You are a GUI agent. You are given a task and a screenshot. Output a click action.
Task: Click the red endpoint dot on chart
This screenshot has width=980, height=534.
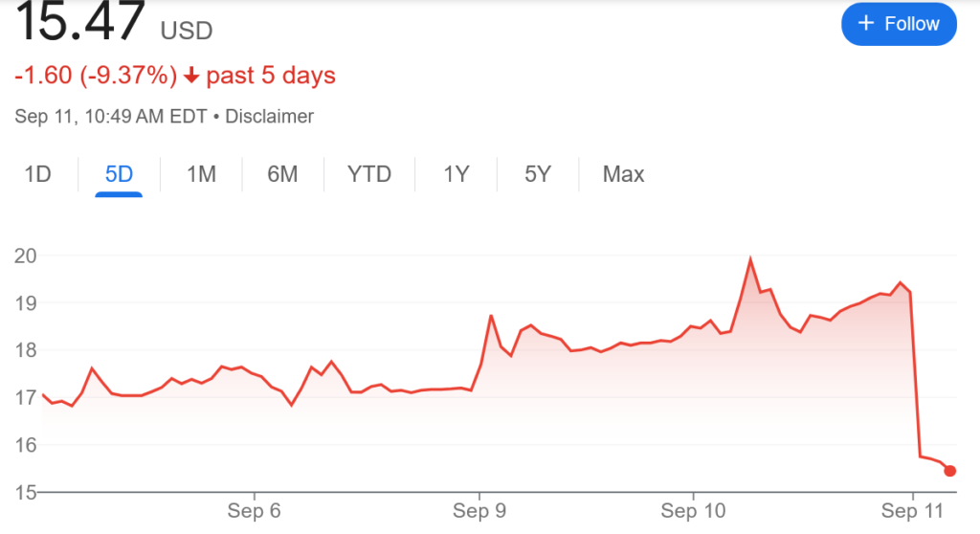[x=949, y=470]
